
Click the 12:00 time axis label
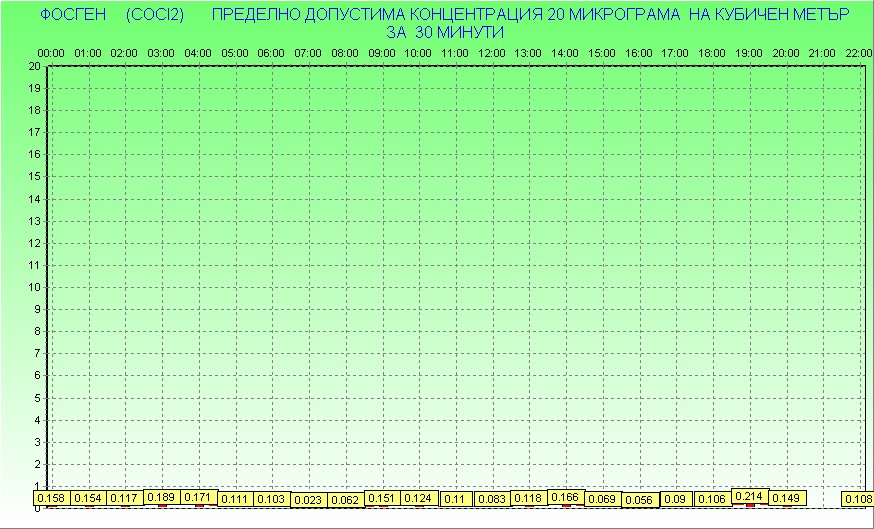click(x=492, y=52)
